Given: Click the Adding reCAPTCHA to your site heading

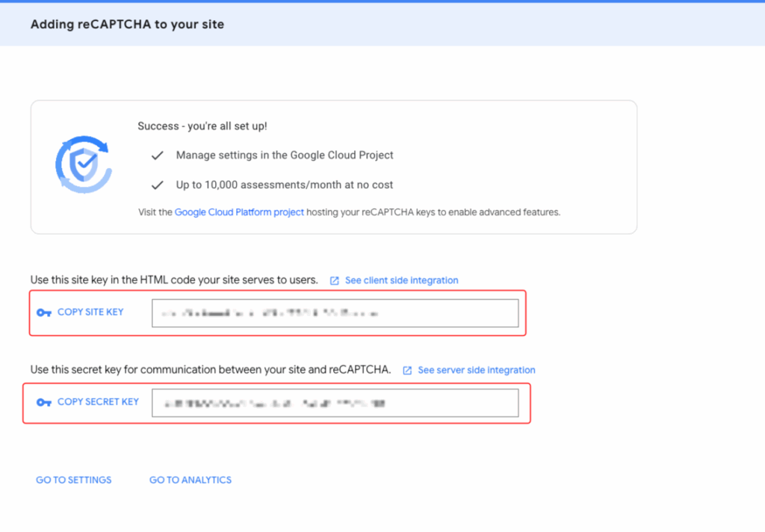Looking at the screenshot, I should [127, 25].
